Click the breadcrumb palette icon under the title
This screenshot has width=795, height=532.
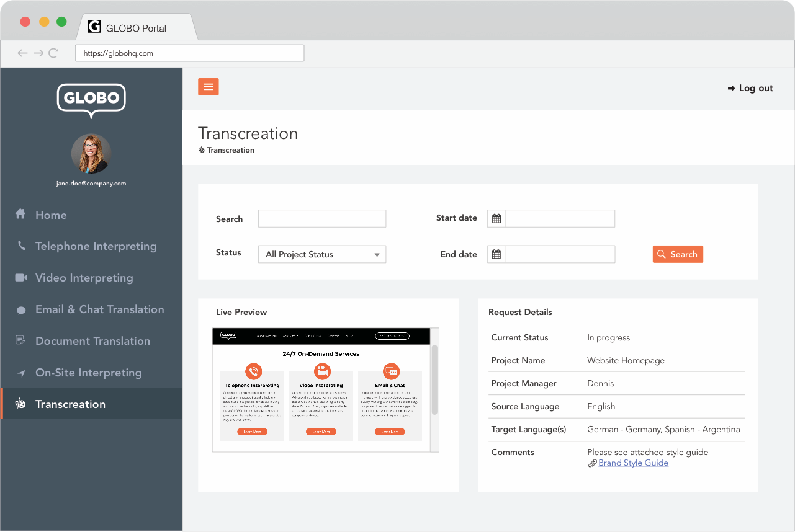point(202,150)
